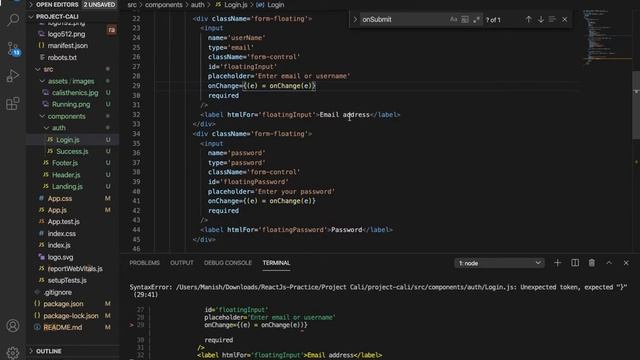Open the '1: node' terminal dropdown
Screen dimensions: 640x360
pos(500,263)
